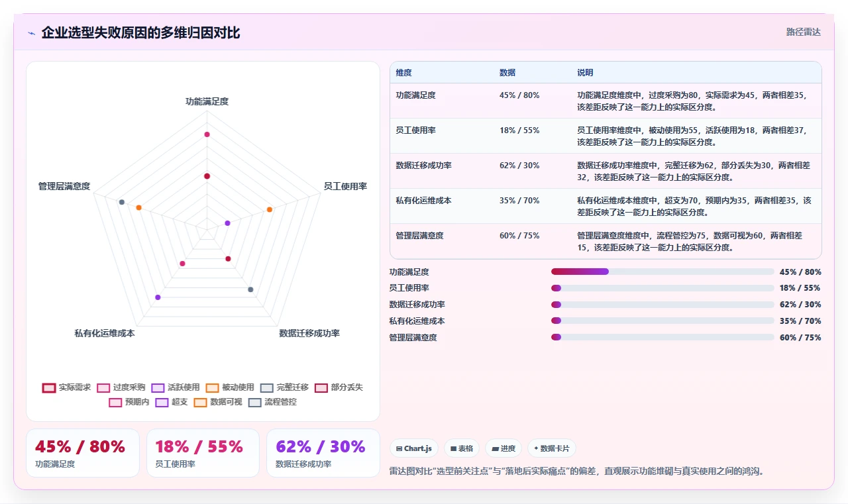The height and width of the screenshot is (504, 848).
Task: Toggle the 数据可视 legend series
Action: click(x=218, y=402)
